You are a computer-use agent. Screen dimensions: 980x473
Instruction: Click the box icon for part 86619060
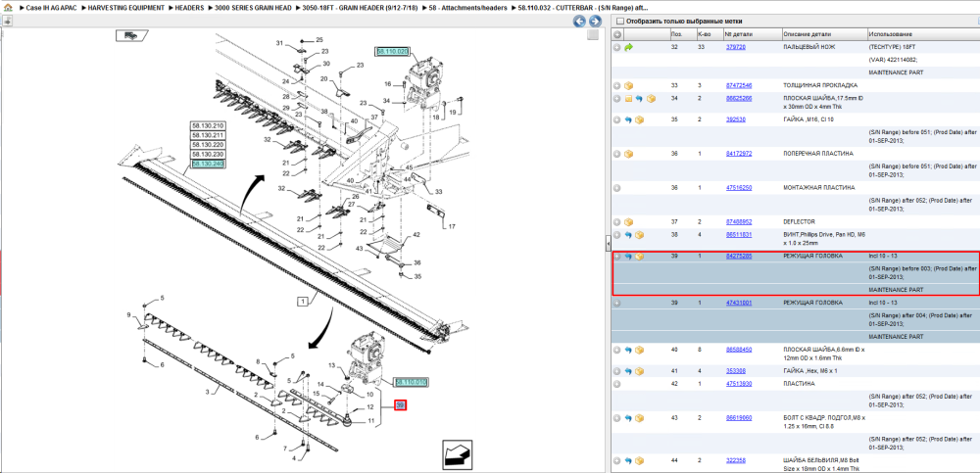pyautogui.click(x=639, y=418)
